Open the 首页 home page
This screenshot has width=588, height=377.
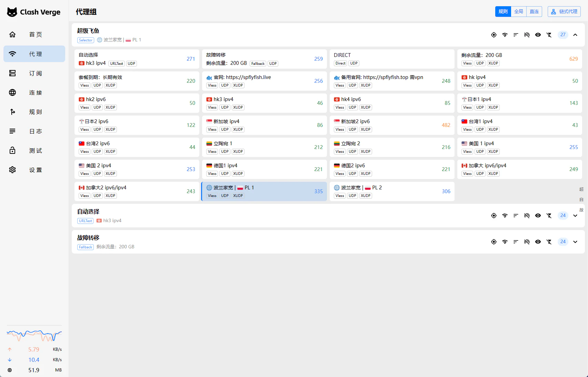point(34,34)
